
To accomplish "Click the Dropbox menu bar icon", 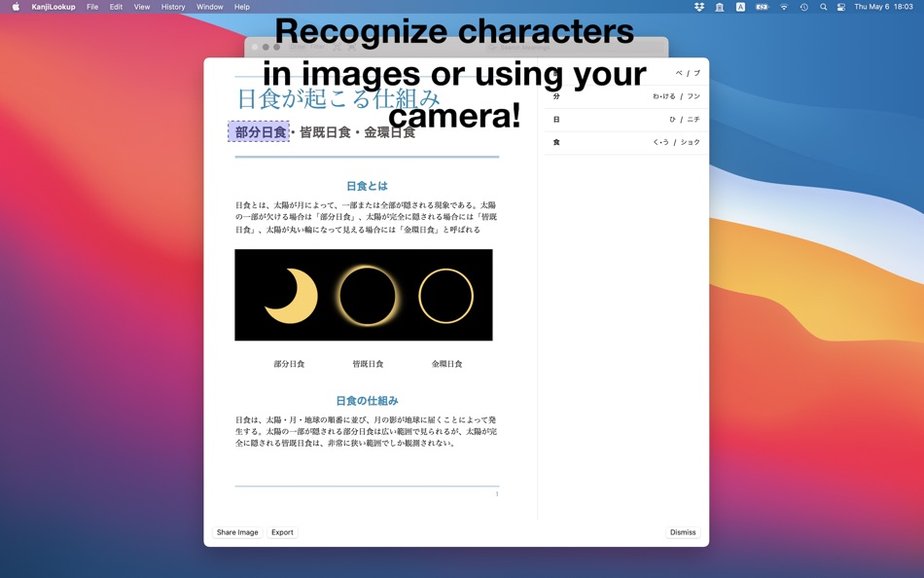I will 699,7.
